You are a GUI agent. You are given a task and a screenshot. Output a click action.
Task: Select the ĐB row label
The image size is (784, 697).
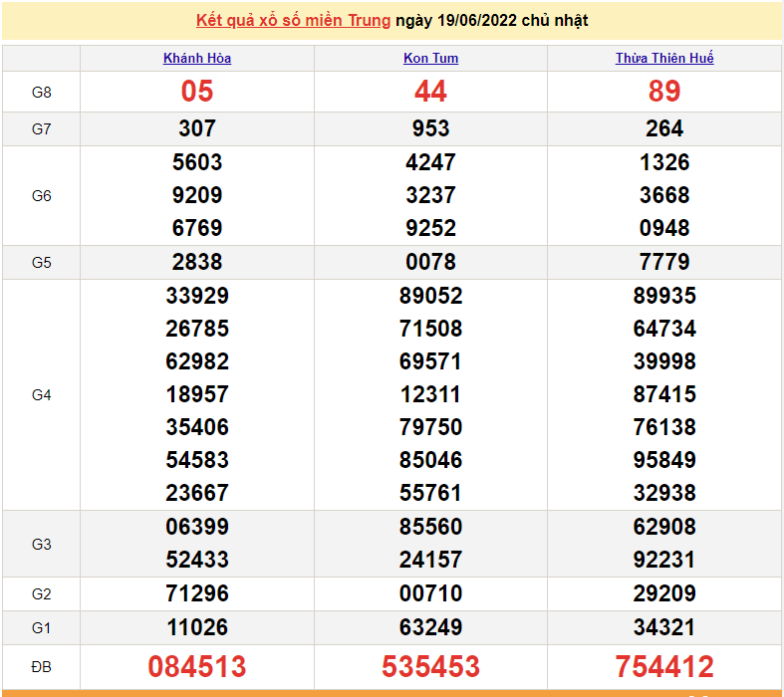[x=41, y=666]
